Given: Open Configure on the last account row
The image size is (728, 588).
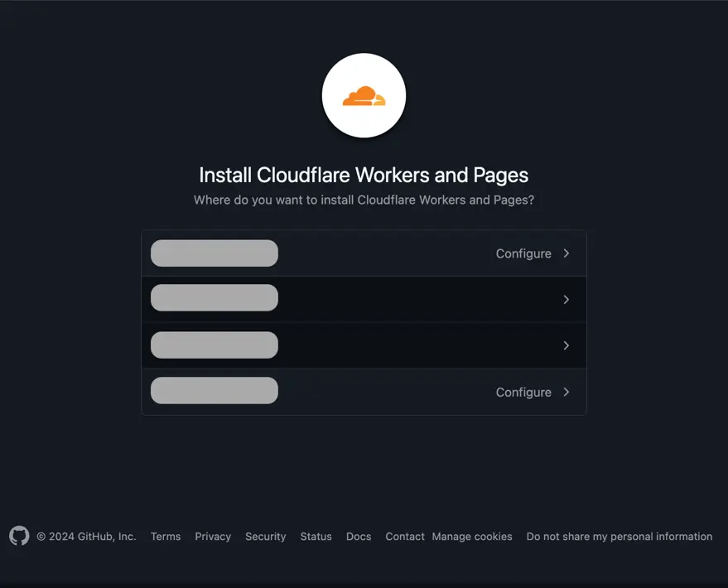Looking at the screenshot, I should click(523, 393).
